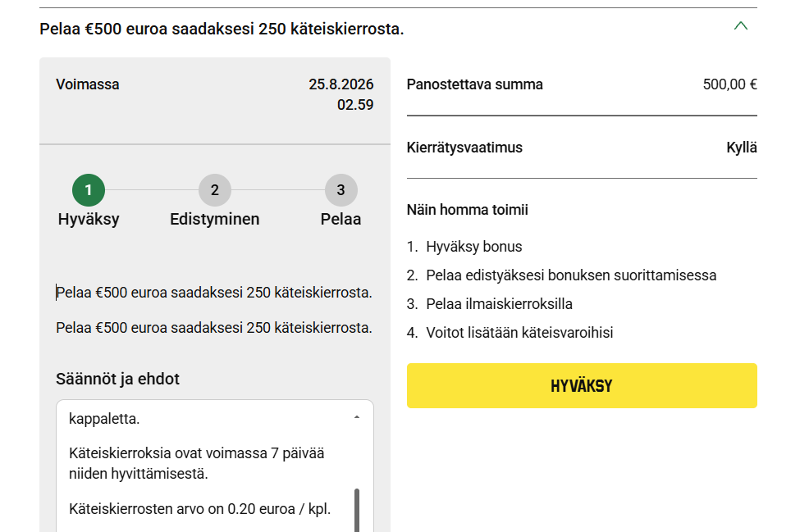Click the Voimassa expiry date 25.8.2026
Image resolution: width=809 pixels, height=532 pixels.
pyautogui.click(x=341, y=84)
